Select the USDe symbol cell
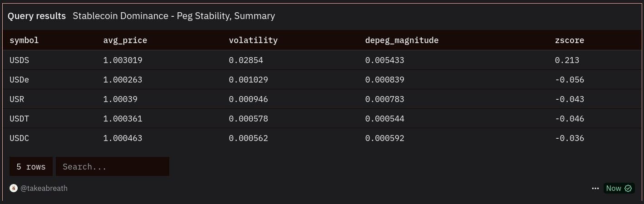 20,80
